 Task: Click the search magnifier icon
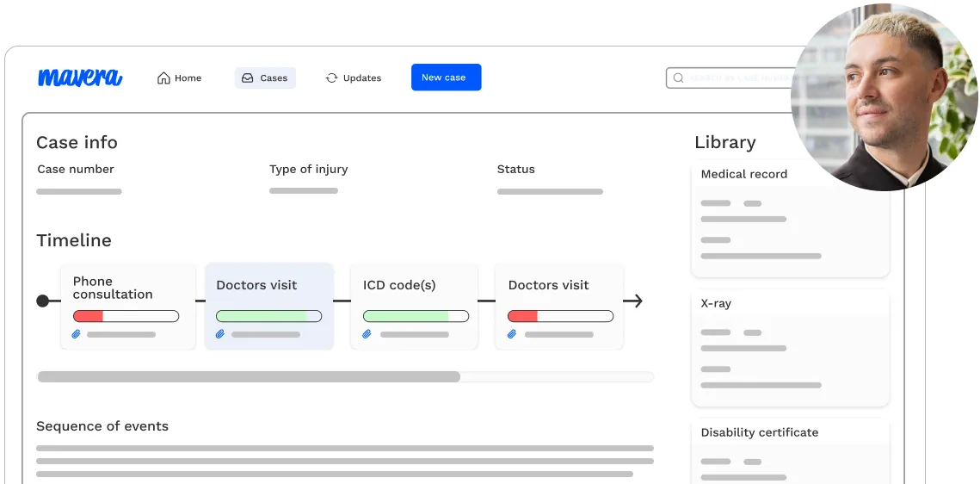click(678, 78)
